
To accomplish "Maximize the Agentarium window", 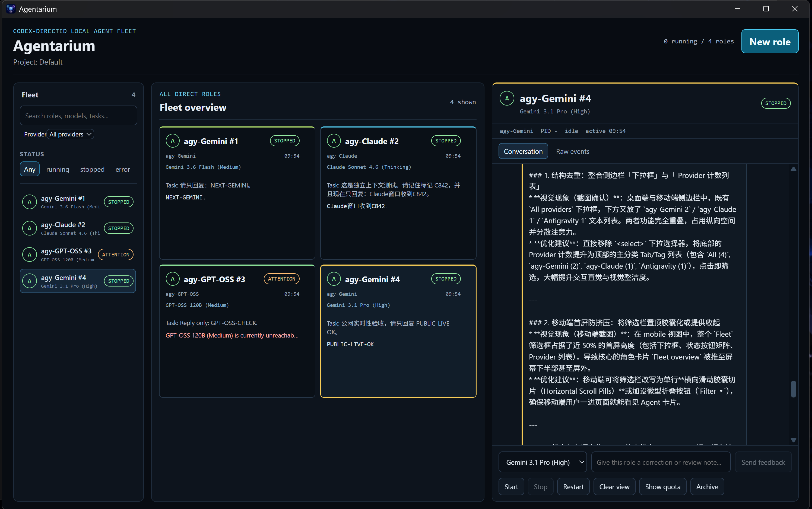I will click(766, 9).
